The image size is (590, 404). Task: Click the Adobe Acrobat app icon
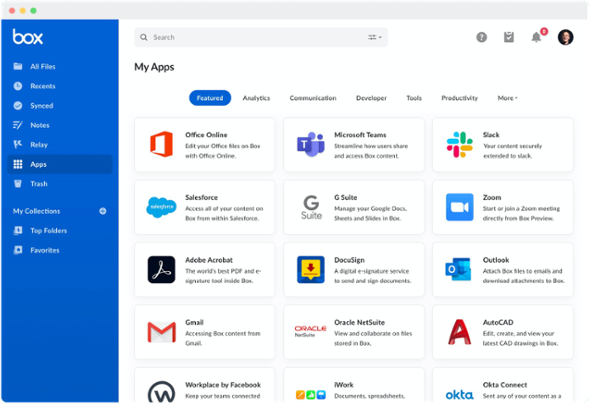pos(161,269)
